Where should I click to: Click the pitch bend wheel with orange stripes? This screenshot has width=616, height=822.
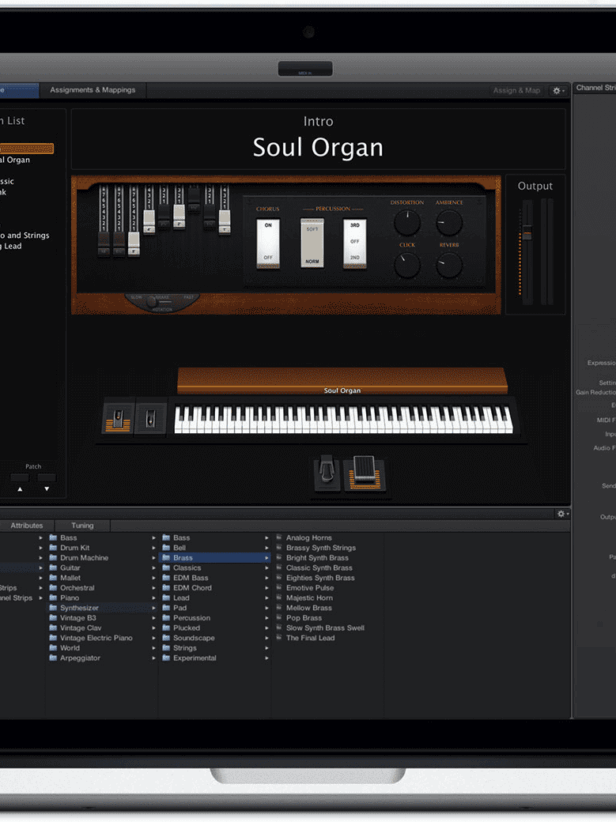[x=118, y=419]
